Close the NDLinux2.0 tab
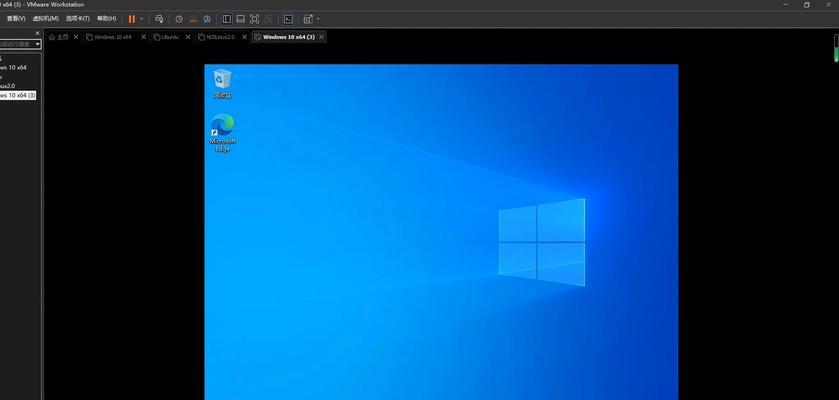This screenshot has width=839, height=400. tap(245, 37)
